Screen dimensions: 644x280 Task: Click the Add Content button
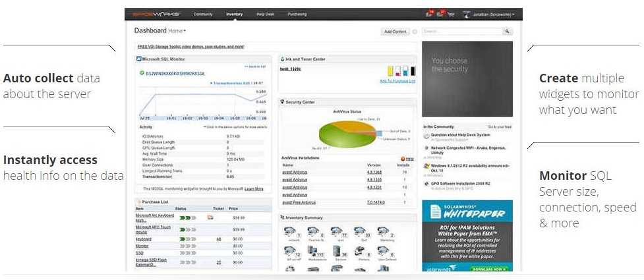pyautogui.click(x=395, y=32)
